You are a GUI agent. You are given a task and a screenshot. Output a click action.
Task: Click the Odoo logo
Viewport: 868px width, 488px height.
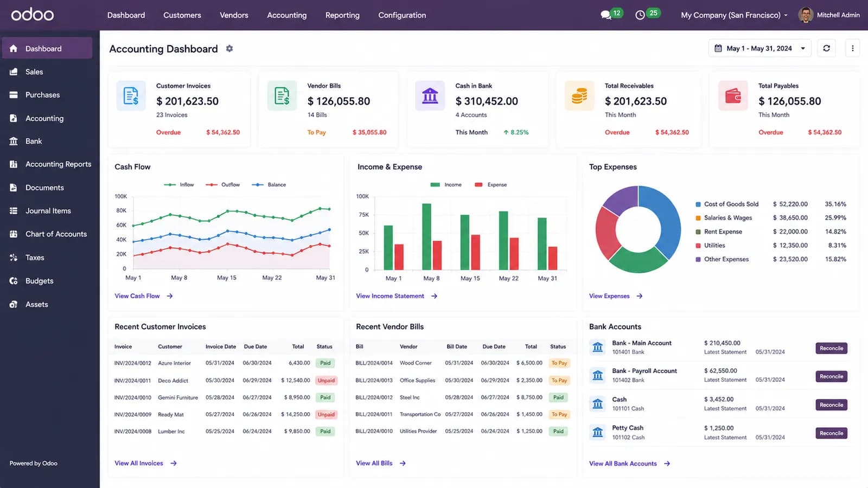click(x=33, y=14)
